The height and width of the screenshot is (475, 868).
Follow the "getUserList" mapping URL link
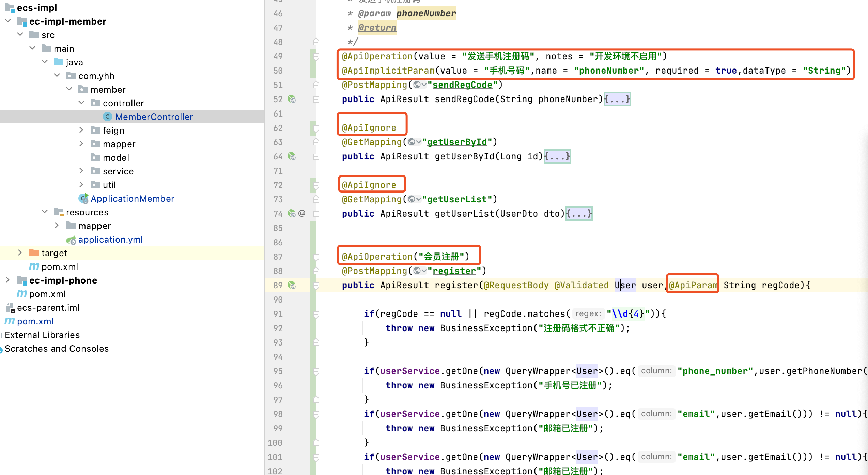pos(457,199)
